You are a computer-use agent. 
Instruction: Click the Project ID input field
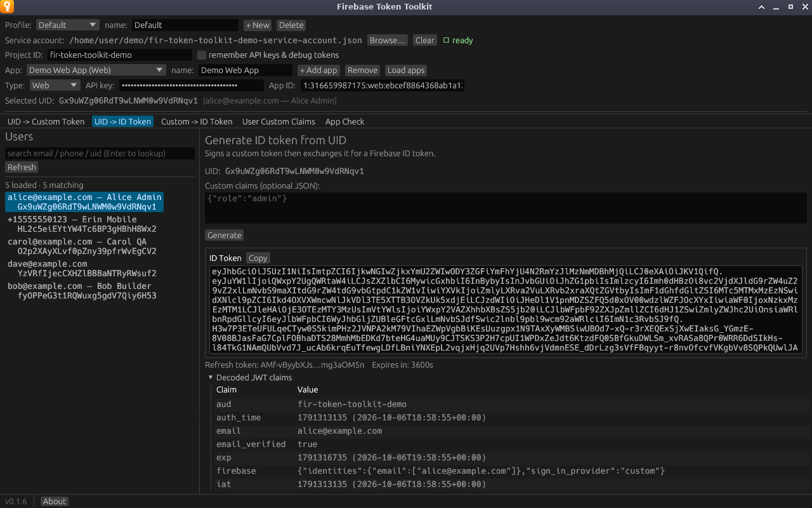(x=120, y=55)
